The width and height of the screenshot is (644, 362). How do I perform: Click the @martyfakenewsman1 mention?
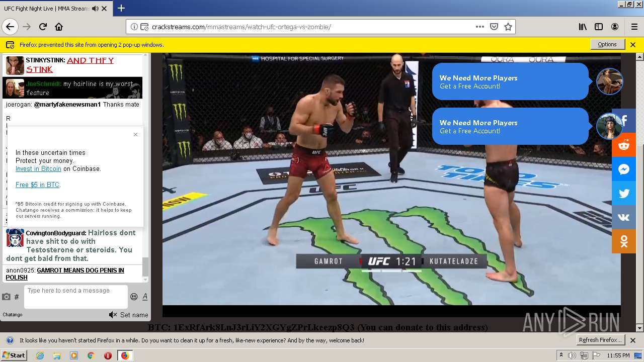67,105
